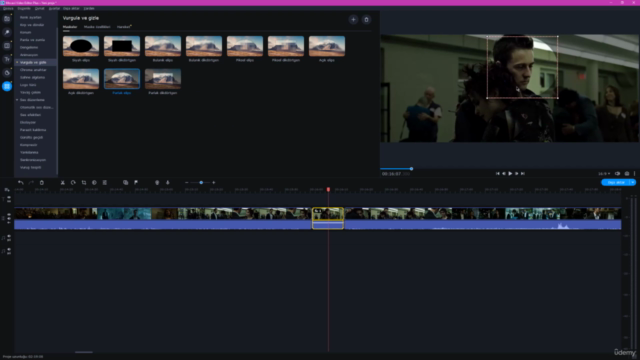Image resolution: width=640 pixels, height=360 pixels.
Task: Select the Maskeler tab
Action: [70, 27]
